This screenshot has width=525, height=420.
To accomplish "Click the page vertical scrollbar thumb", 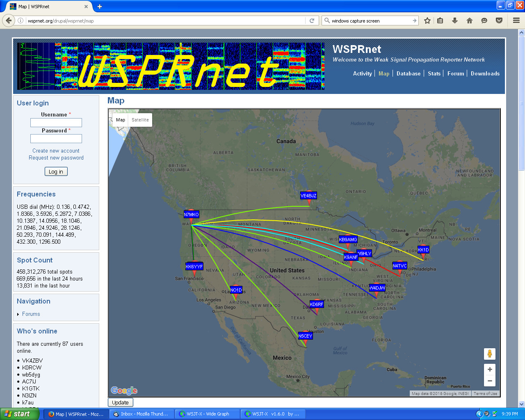I will click(x=521, y=103).
